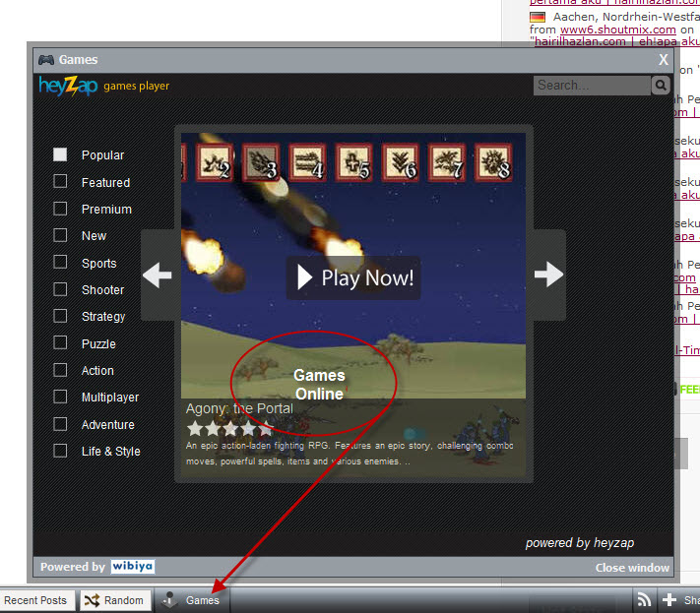Image resolution: width=700 pixels, height=613 pixels.
Task: Select spell icon number 2
Action: click(215, 162)
